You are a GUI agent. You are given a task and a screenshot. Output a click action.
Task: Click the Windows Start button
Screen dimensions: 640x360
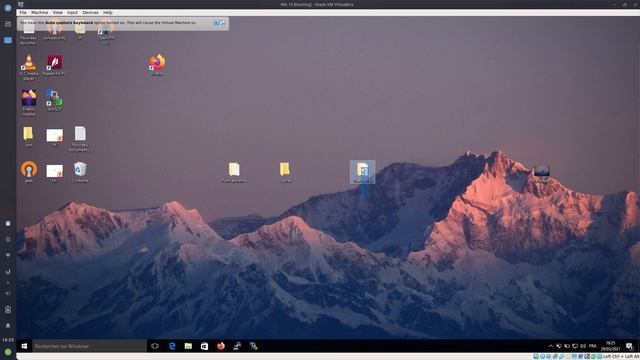point(24,346)
